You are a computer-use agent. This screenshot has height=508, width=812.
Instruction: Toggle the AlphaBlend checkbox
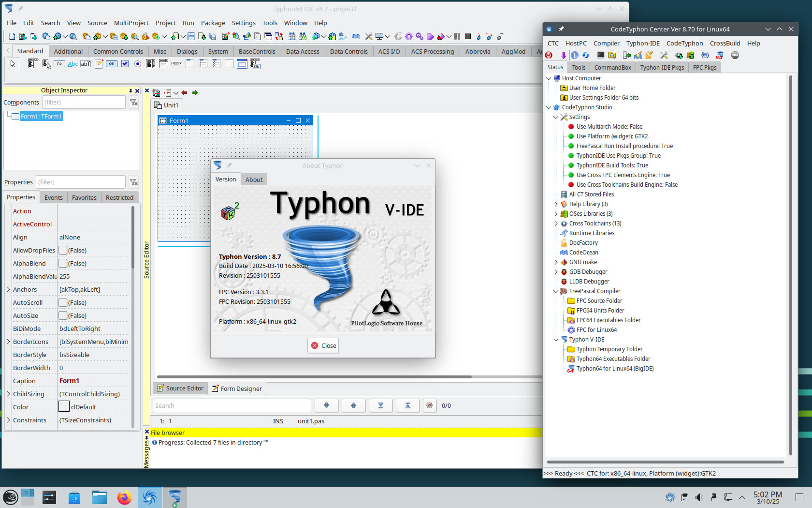(63, 263)
